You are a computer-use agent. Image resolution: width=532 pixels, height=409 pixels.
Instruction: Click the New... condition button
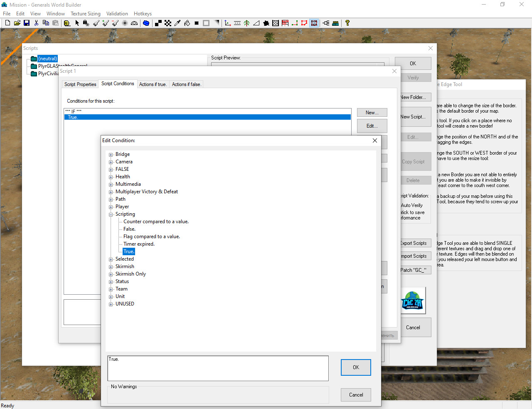pos(372,113)
